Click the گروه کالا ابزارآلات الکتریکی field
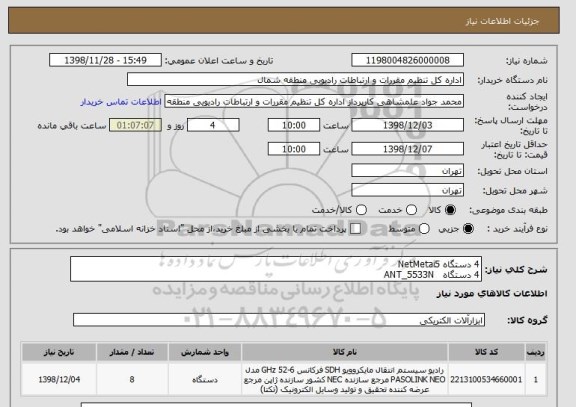Image resolution: width=576 pixels, height=407 pixels. [279, 320]
